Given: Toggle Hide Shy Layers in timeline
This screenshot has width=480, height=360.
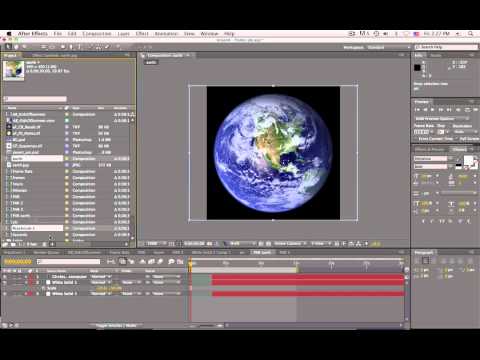Looking at the screenshot, I should [143, 262].
